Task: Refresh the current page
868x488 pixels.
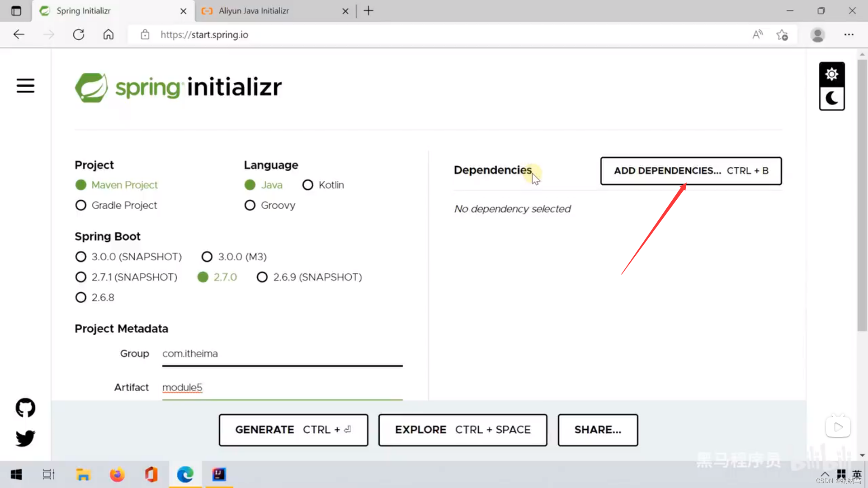Action: point(79,35)
